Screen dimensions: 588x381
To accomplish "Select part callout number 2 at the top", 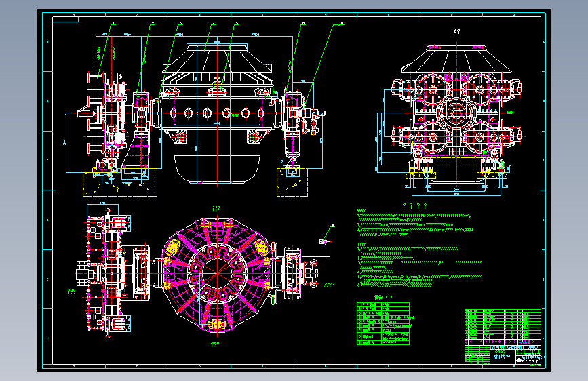I will (x=153, y=23).
